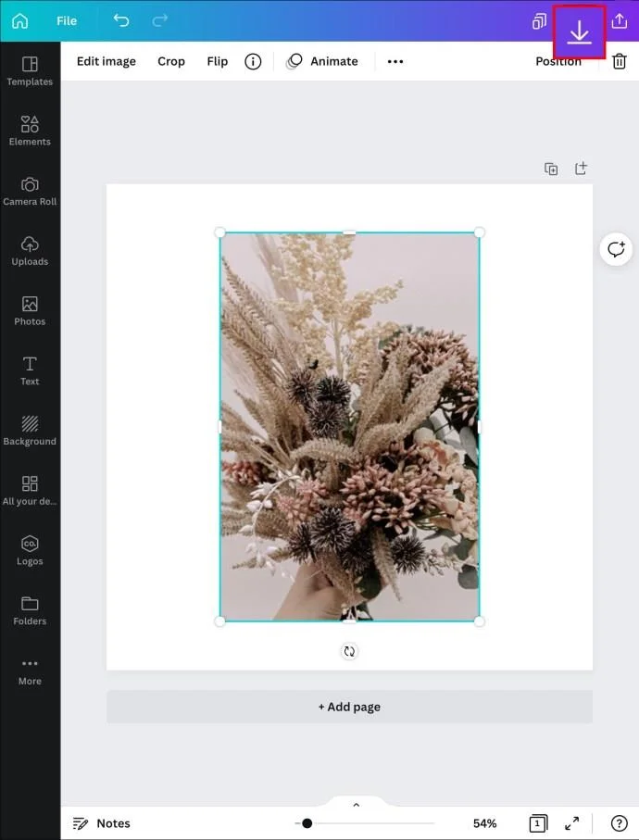The width and height of the screenshot is (639, 840).
Task: Open the Templates panel
Action: pyautogui.click(x=30, y=71)
